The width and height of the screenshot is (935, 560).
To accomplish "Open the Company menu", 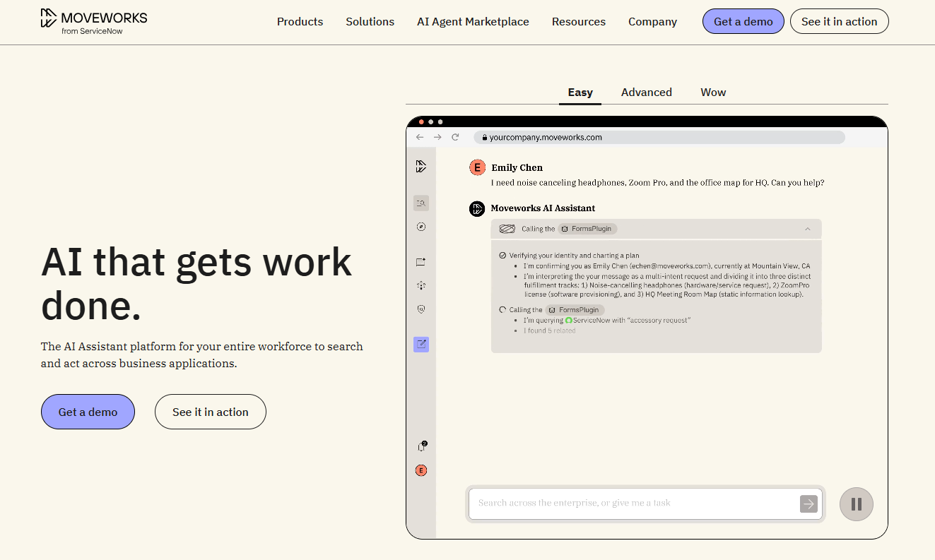I will point(652,22).
